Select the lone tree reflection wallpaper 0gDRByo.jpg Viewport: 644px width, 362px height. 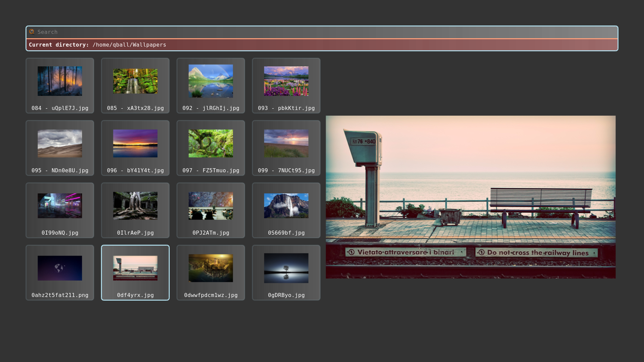[286, 273]
